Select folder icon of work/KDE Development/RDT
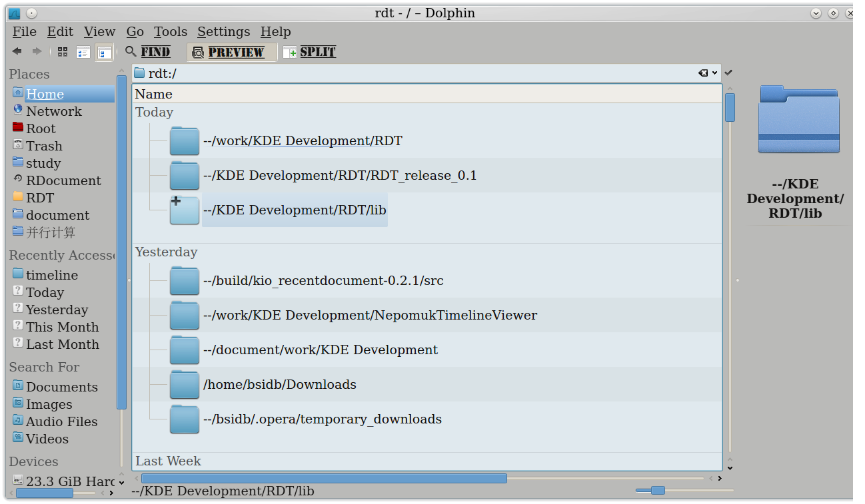Screen dimensions: 865x504 (x=185, y=140)
